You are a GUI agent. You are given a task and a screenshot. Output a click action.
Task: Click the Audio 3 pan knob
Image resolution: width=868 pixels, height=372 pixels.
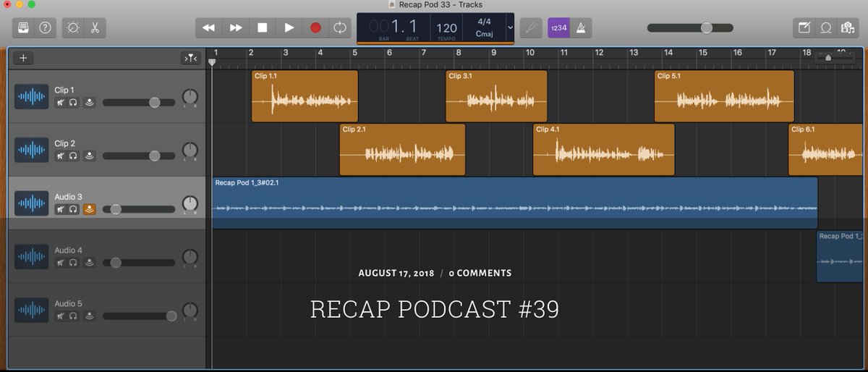point(190,203)
